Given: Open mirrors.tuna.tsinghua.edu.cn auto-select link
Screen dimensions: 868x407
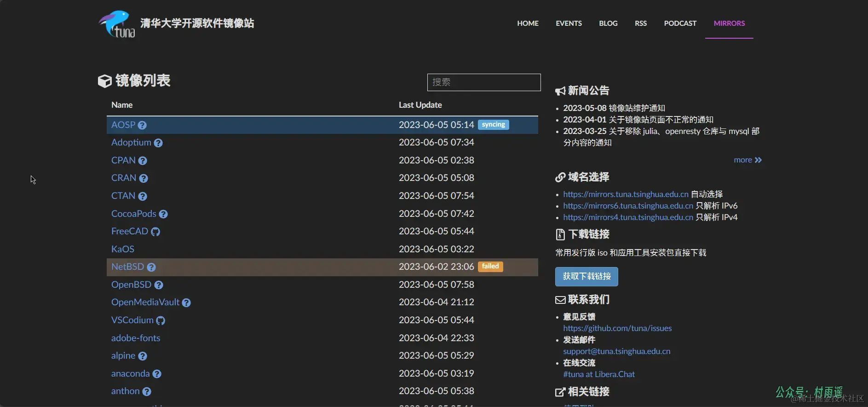Looking at the screenshot, I should [626, 195].
